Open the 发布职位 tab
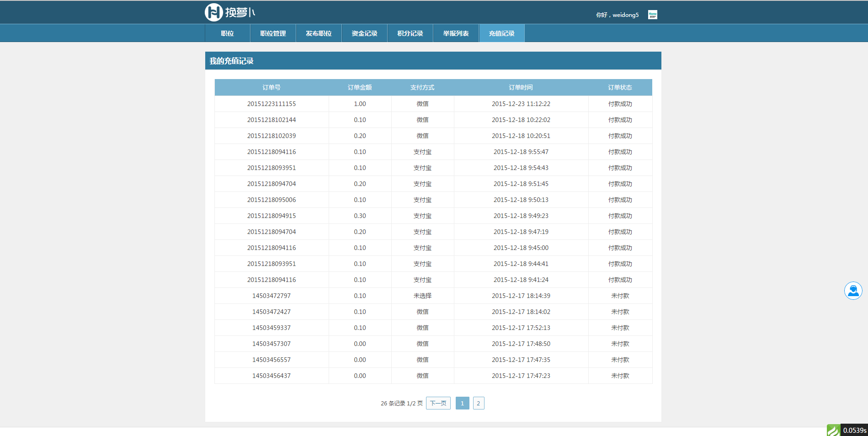 (319, 33)
